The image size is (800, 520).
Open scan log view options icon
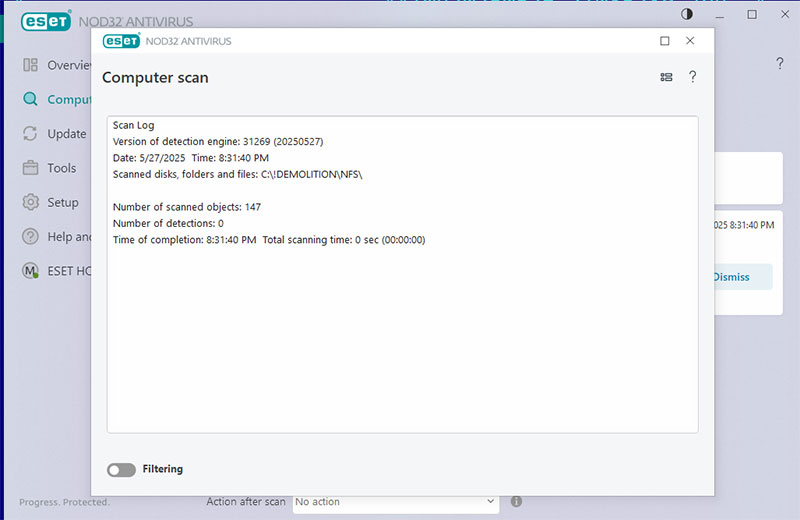click(x=666, y=77)
